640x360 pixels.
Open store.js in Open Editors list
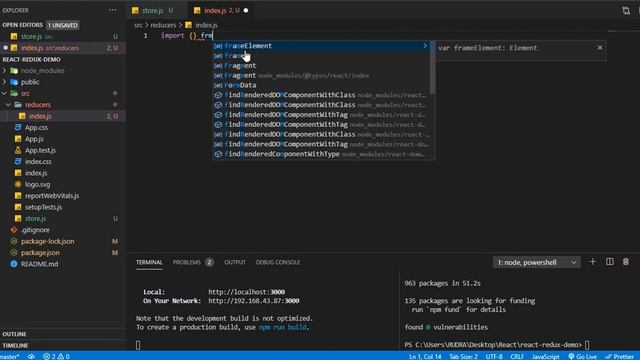tap(63, 36)
